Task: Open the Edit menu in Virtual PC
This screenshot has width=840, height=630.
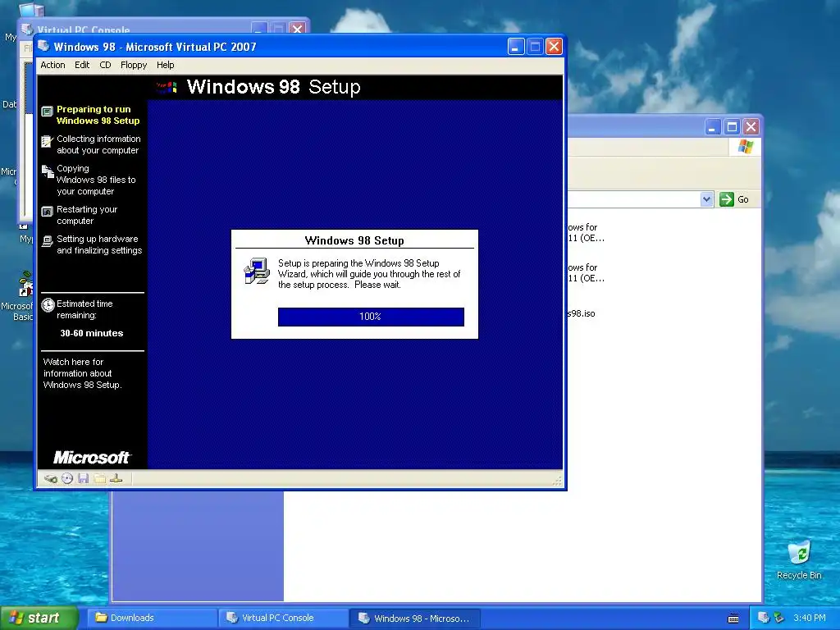Action: pyautogui.click(x=82, y=65)
